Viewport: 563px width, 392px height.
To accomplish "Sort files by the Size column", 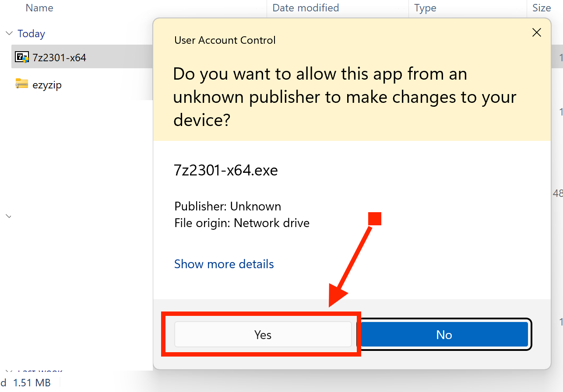I will coord(542,8).
